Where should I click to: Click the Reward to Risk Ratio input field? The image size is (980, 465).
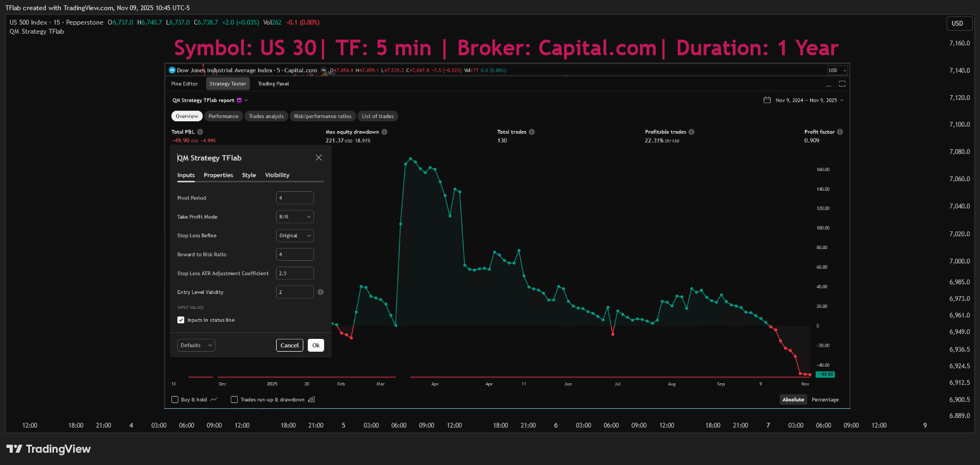pyautogui.click(x=295, y=254)
